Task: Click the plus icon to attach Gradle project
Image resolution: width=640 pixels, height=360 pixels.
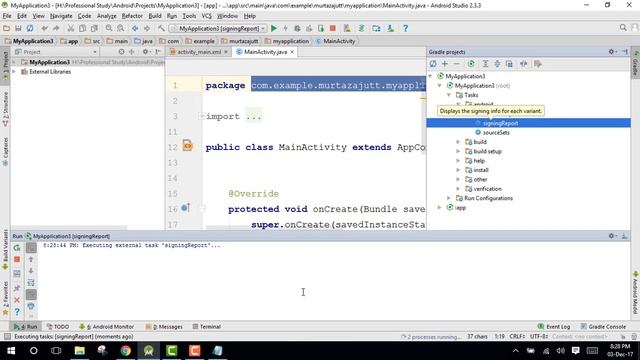Action: pos(445,64)
